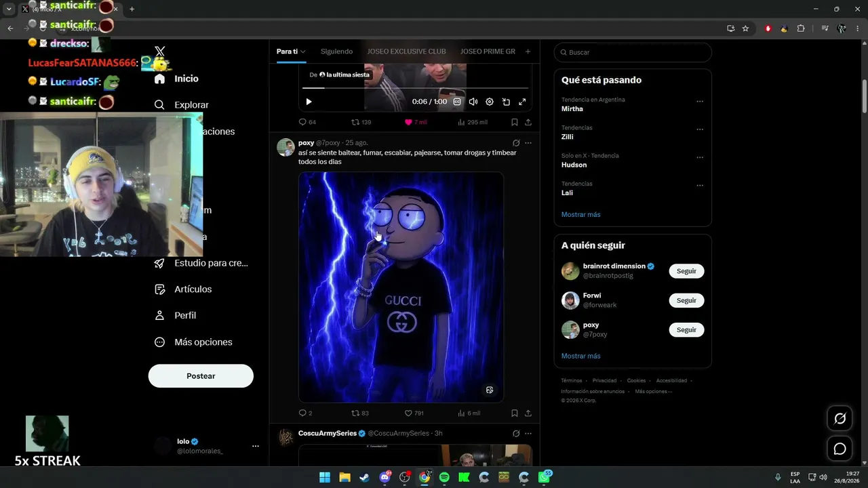868x488 pixels.
Task: Open Explorar in the sidebar
Action: (x=182, y=105)
